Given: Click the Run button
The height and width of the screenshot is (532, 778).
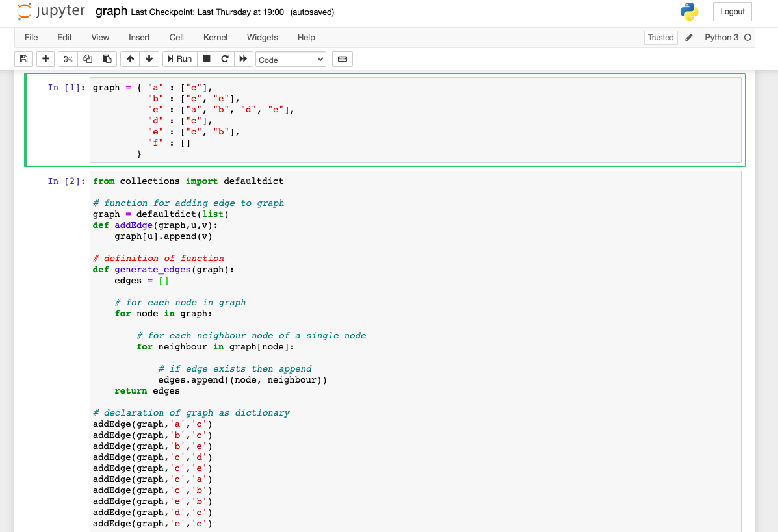Looking at the screenshot, I should tap(179, 59).
